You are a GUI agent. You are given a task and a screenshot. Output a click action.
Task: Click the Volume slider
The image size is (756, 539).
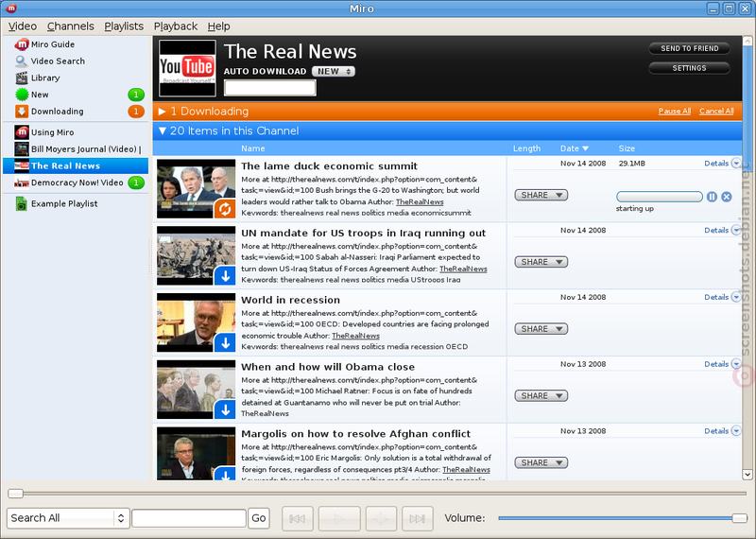(x=623, y=518)
